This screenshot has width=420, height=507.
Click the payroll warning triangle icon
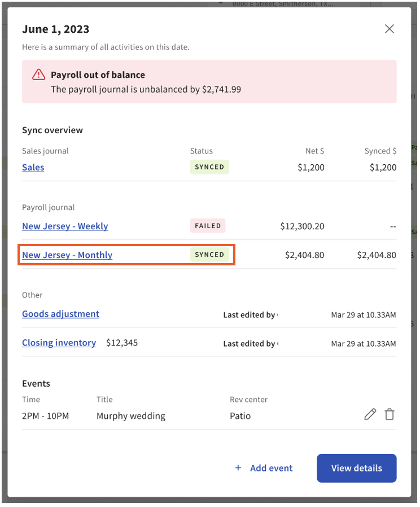[38, 75]
